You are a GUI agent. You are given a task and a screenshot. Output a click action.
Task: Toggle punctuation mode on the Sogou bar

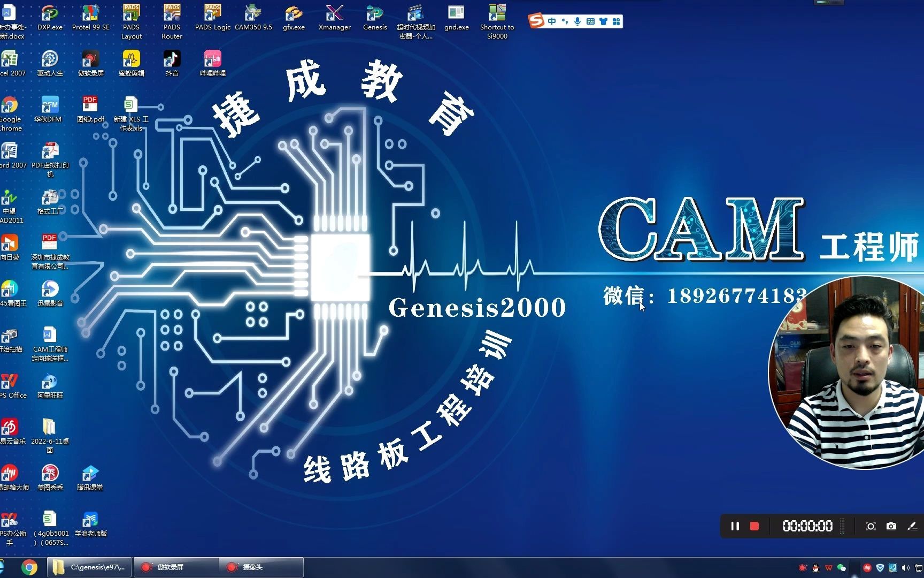pyautogui.click(x=564, y=21)
